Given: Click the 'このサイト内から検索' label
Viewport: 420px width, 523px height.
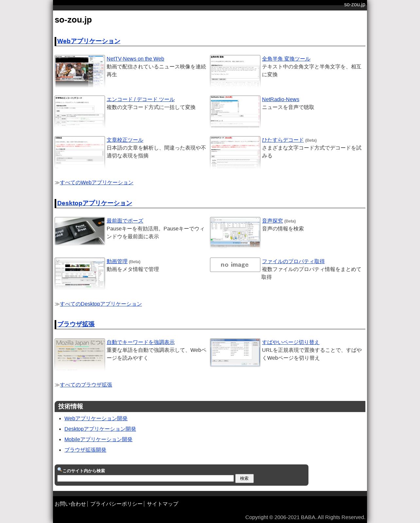Looking at the screenshot, I should [x=84, y=471].
